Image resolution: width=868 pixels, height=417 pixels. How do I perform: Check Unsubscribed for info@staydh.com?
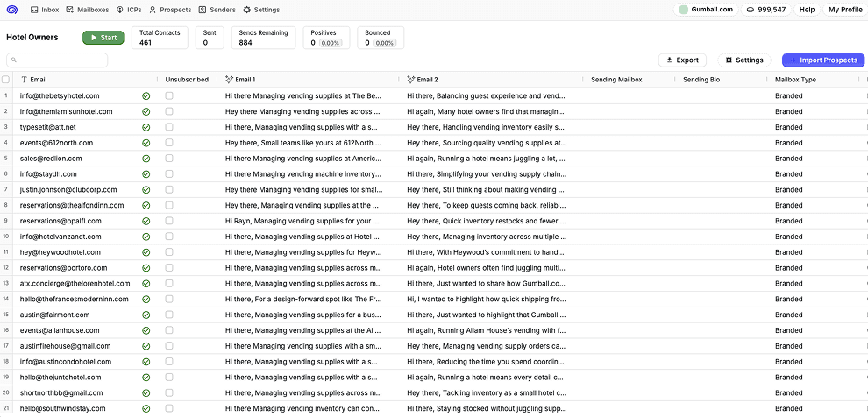(x=169, y=173)
